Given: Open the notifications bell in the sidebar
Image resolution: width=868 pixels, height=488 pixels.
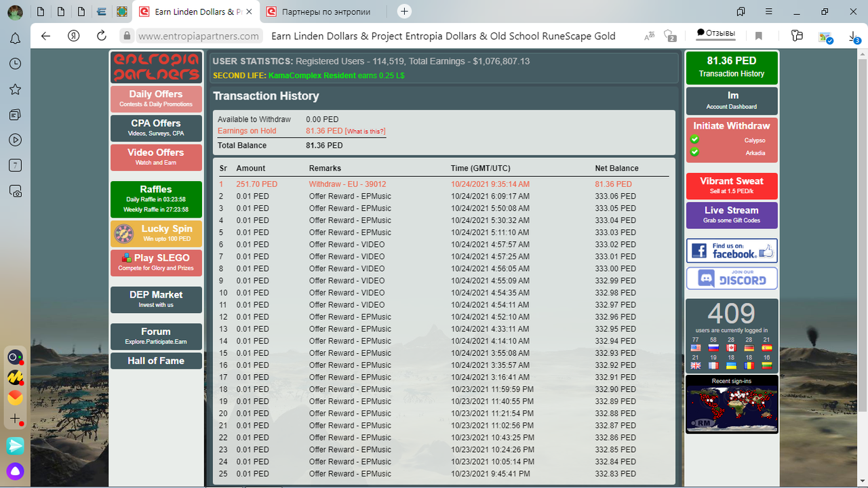Looking at the screenshot, I should (x=15, y=38).
